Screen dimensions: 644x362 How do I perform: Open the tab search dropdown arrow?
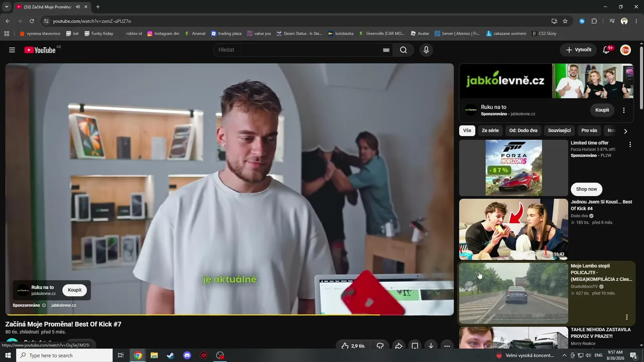click(7, 7)
